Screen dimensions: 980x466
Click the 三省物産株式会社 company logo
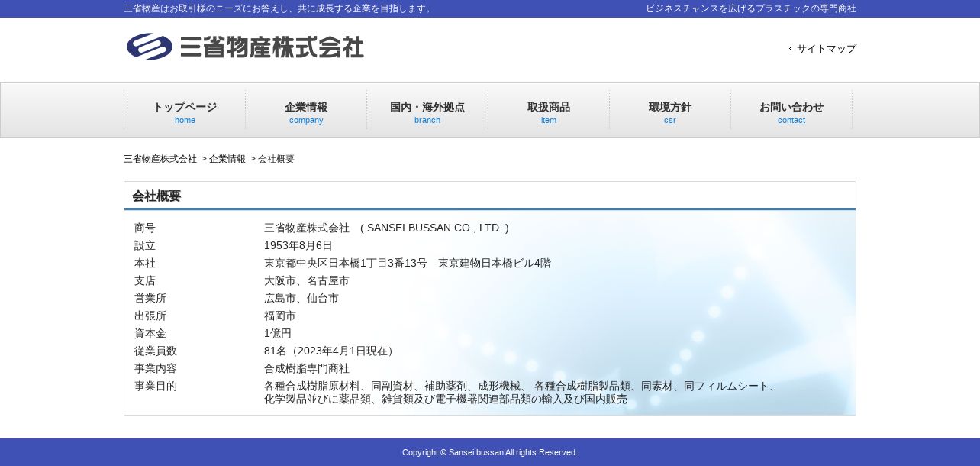[245, 47]
